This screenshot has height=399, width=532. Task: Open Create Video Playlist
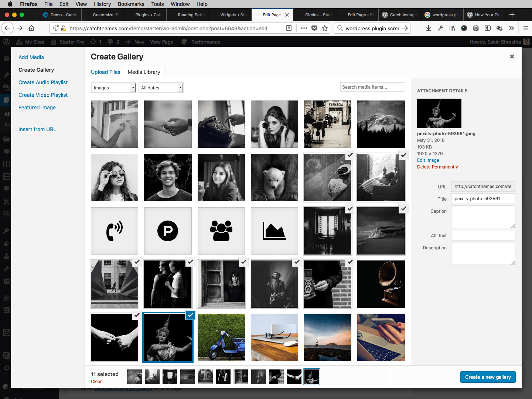(x=43, y=95)
